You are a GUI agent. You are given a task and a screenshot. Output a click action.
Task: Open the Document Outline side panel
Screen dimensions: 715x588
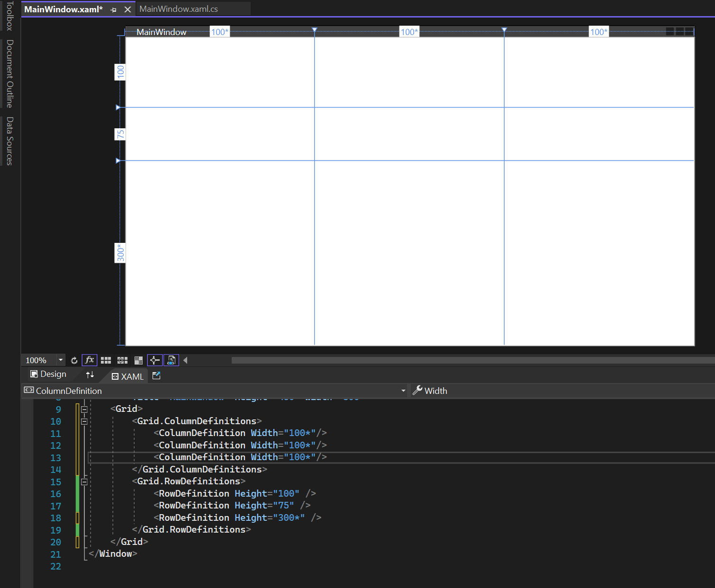(x=9, y=73)
